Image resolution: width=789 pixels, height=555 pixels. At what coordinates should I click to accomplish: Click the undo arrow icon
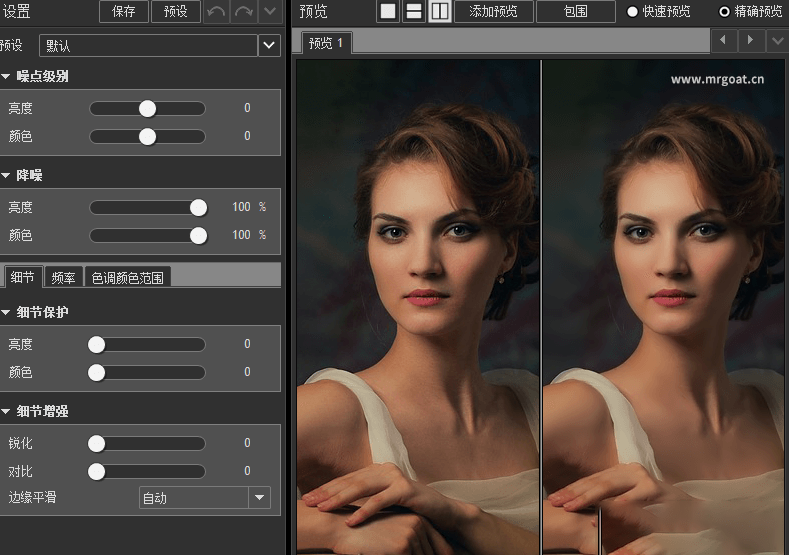217,12
